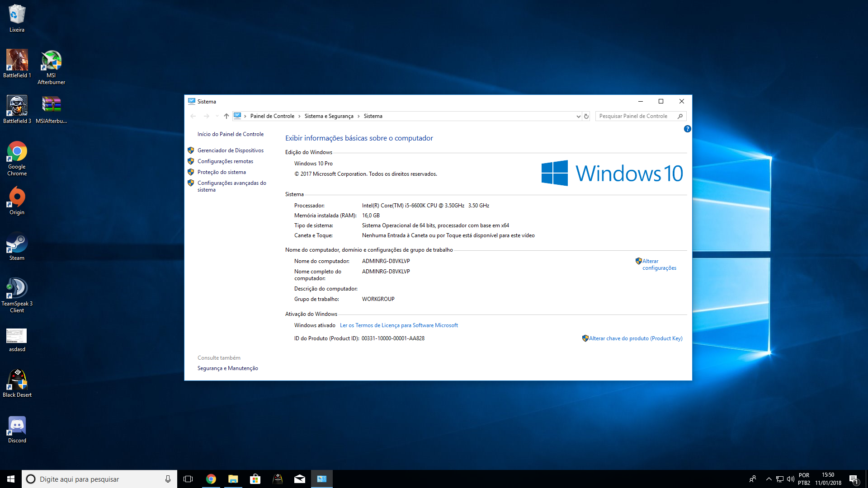Image resolution: width=868 pixels, height=488 pixels.
Task: Select the Google Chrome desktop shortcut
Action: pos(17,158)
